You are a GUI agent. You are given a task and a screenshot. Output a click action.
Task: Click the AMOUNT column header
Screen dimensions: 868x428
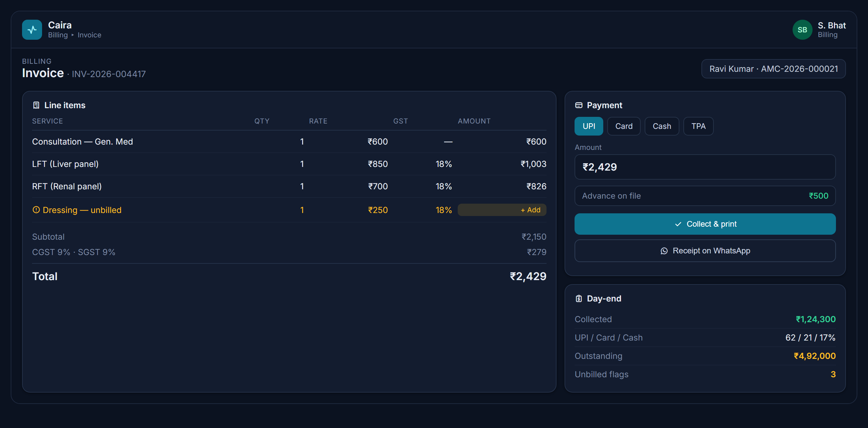pyautogui.click(x=474, y=121)
